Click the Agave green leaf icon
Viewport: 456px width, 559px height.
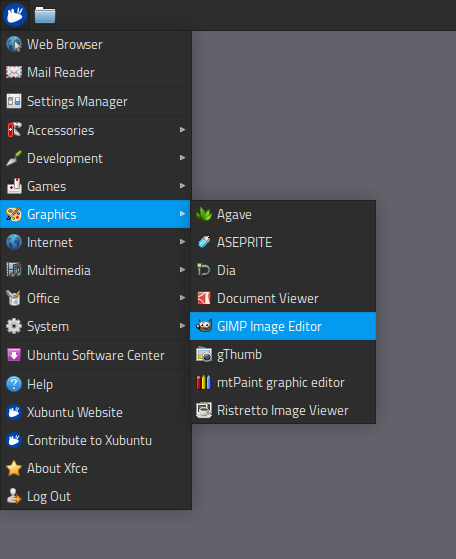pyautogui.click(x=204, y=214)
